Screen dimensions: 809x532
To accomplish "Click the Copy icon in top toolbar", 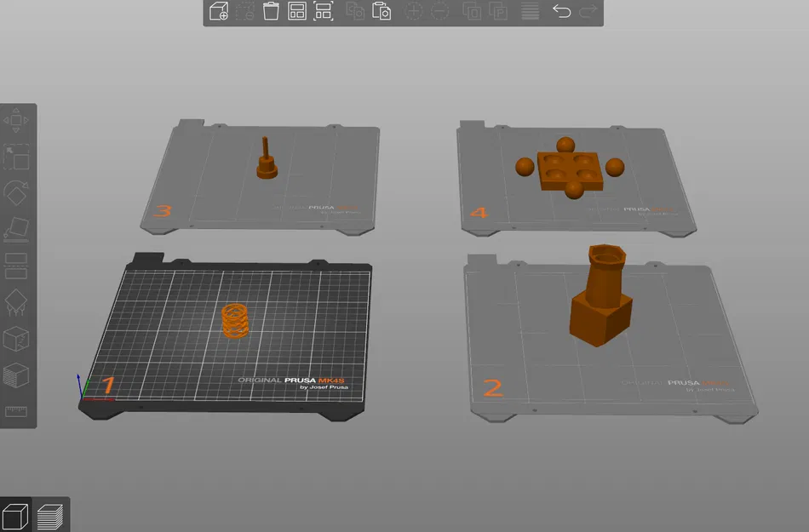I will [x=355, y=11].
